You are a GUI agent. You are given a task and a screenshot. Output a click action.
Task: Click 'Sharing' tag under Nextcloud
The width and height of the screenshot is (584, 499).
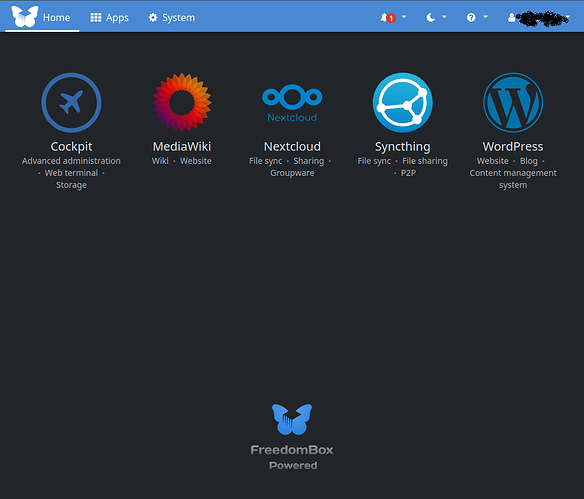point(309,161)
